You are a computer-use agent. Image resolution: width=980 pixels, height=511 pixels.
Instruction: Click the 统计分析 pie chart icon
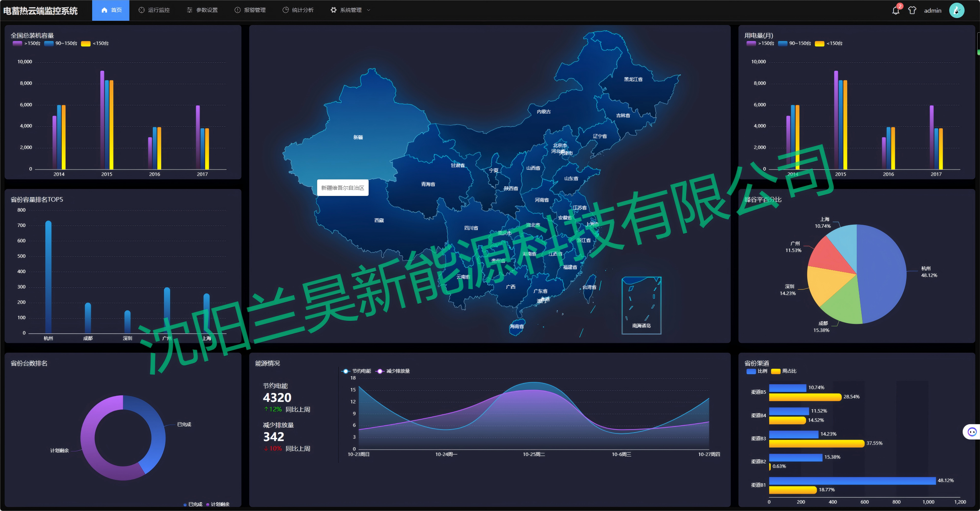[x=285, y=10]
